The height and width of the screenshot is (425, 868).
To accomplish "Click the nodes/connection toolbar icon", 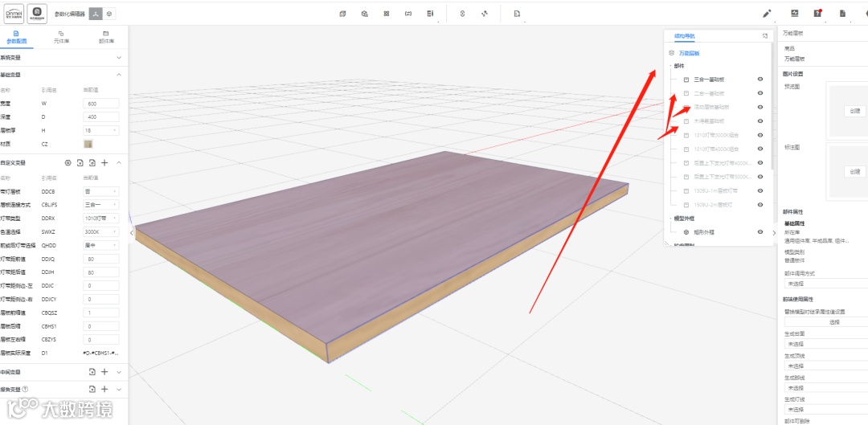I will tap(485, 14).
